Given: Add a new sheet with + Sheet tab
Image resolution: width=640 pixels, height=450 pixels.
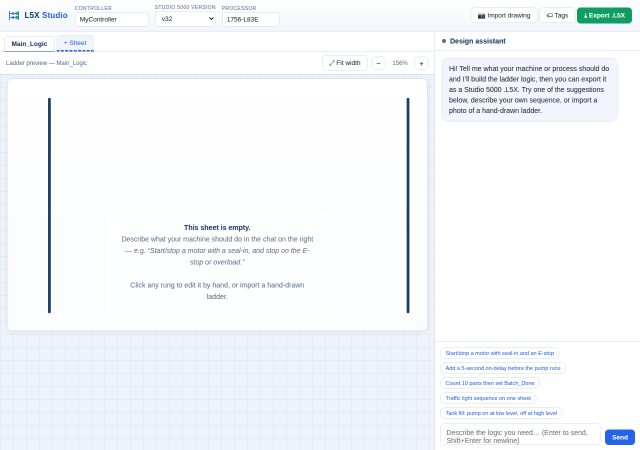Looking at the screenshot, I should coord(75,43).
